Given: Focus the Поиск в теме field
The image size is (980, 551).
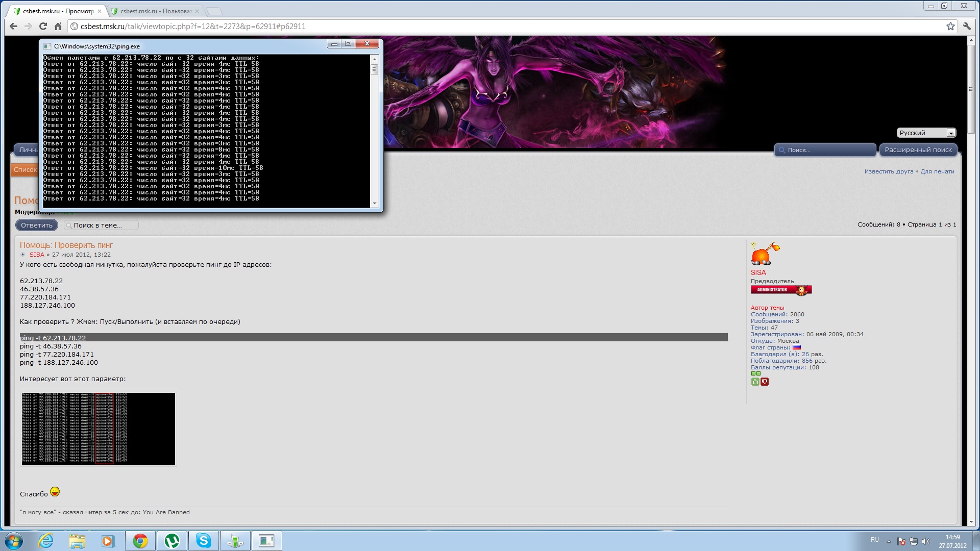Looking at the screenshot, I should (102, 225).
